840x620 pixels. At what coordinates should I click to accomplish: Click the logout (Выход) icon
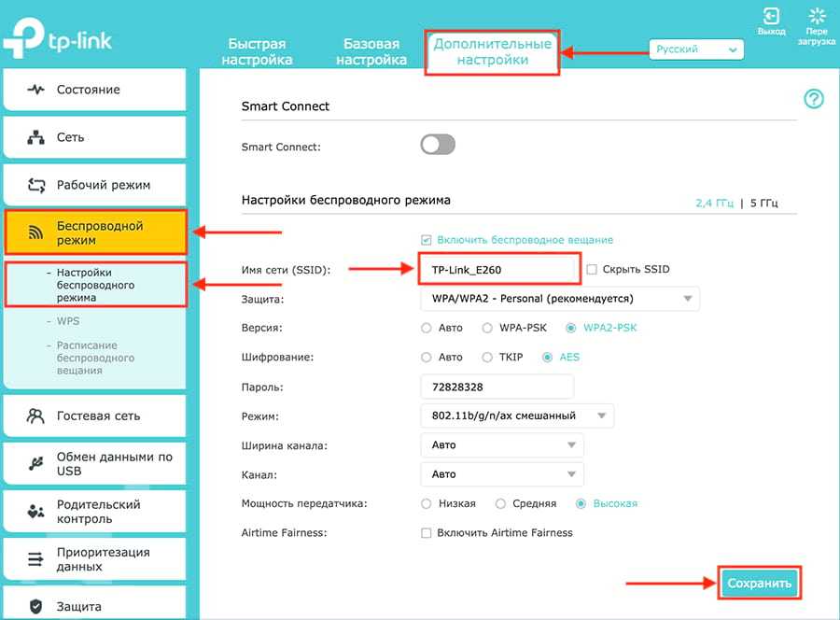[771, 17]
